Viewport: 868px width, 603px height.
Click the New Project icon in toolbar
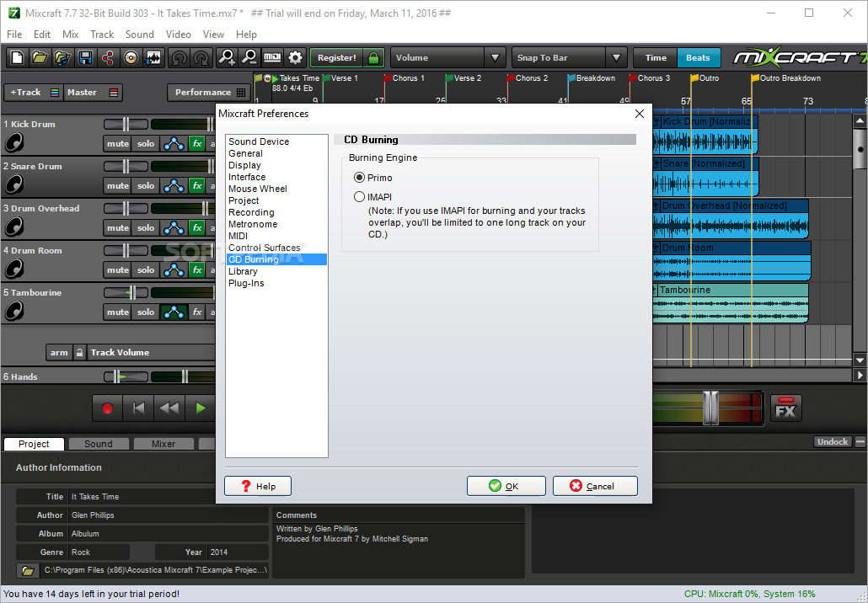[17, 57]
